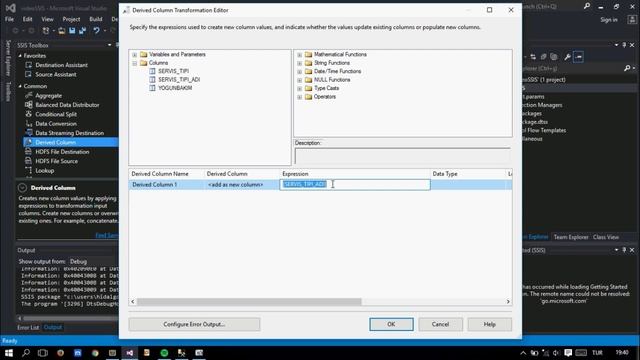Click the Operators folder icon
The image size is (640, 360).
tap(309, 97)
